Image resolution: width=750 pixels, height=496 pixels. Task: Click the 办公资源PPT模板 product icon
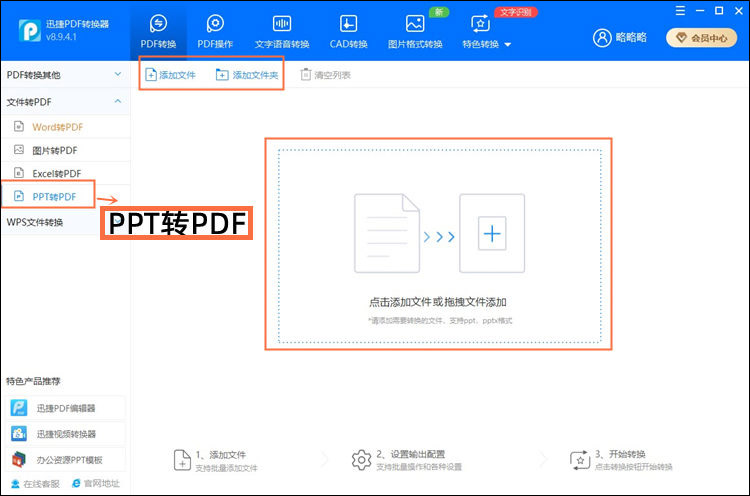[19, 460]
